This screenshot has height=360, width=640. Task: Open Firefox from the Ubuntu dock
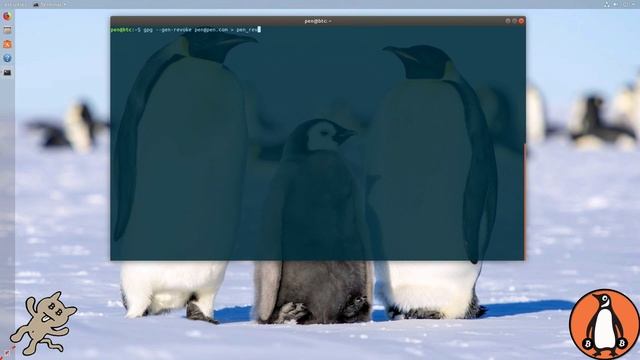[7, 16]
